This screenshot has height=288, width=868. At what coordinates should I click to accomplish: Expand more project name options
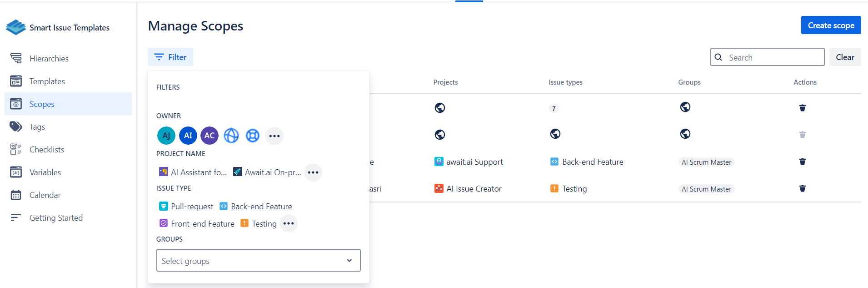click(x=313, y=172)
